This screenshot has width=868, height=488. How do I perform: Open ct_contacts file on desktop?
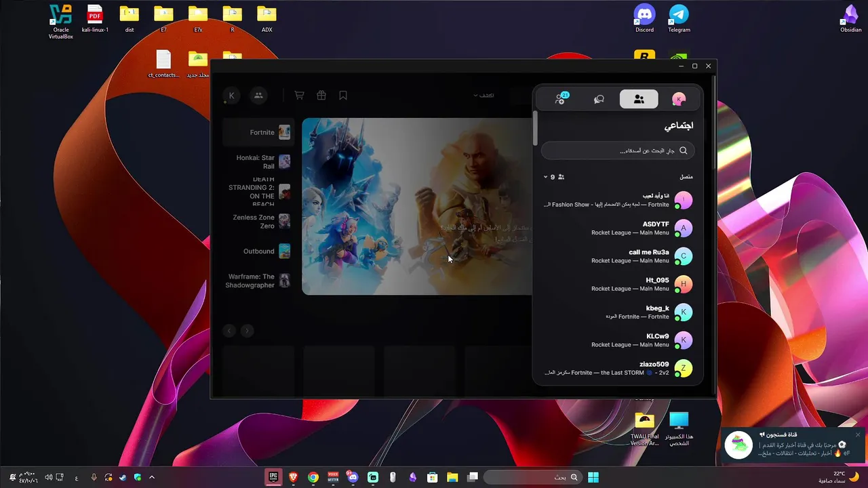(x=163, y=64)
